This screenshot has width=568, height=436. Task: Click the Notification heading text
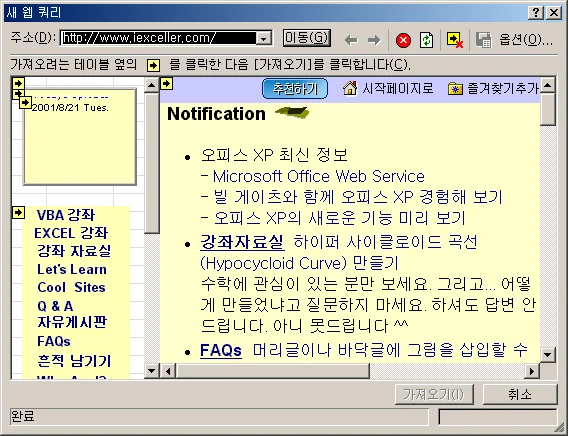click(x=216, y=114)
